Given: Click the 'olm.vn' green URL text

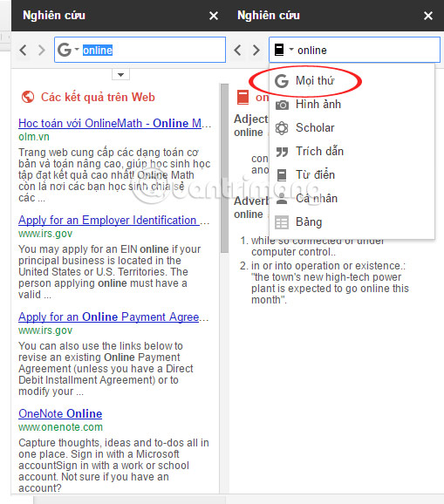Looking at the screenshot, I should coord(34,137).
